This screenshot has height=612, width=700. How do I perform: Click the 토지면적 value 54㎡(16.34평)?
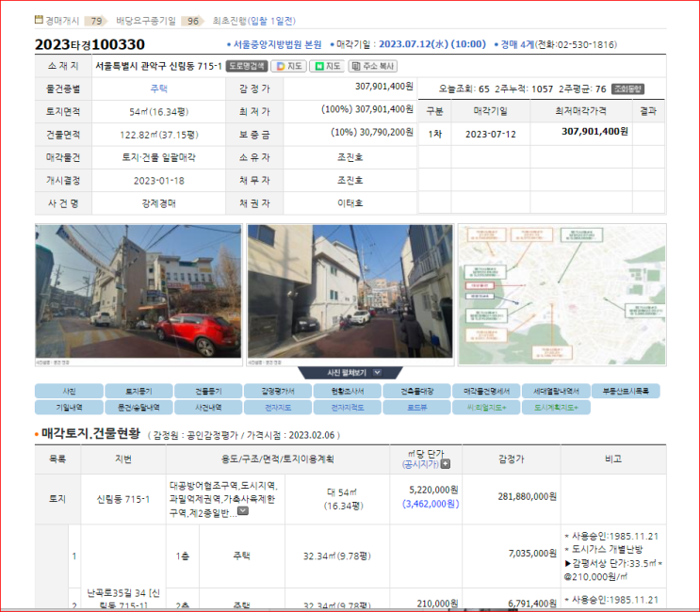[x=159, y=112]
